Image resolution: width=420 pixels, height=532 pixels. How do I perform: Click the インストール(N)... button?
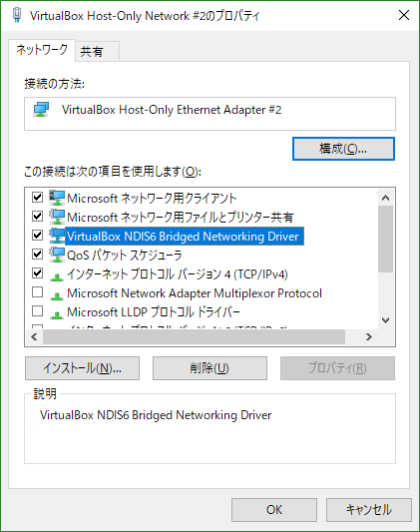click(x=82, y=368)
